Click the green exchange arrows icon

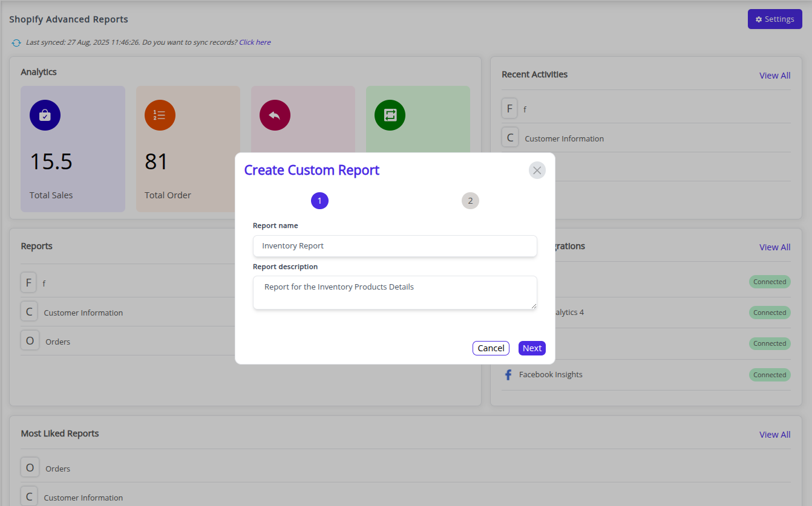tap(390, 115)
